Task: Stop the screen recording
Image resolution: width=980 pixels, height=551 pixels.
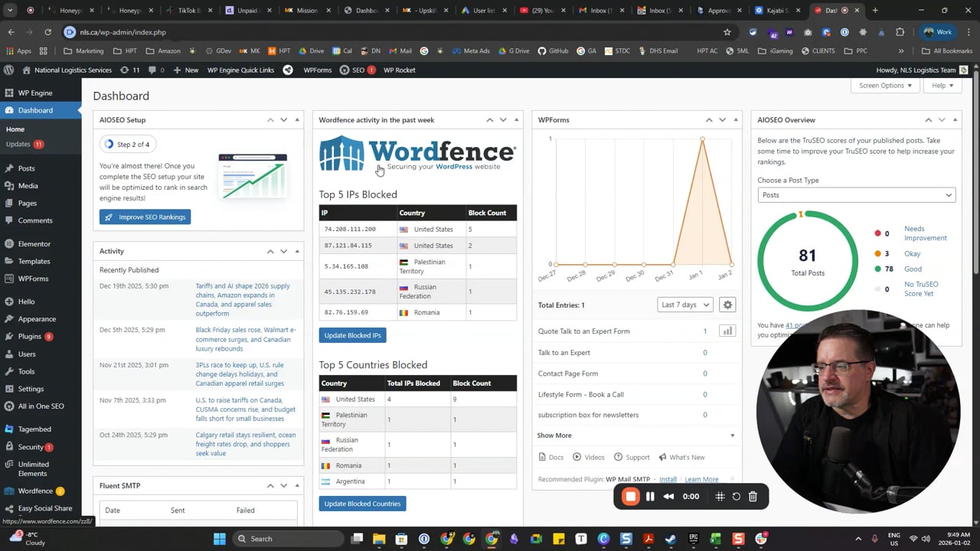Action: (x=630, y=497)
